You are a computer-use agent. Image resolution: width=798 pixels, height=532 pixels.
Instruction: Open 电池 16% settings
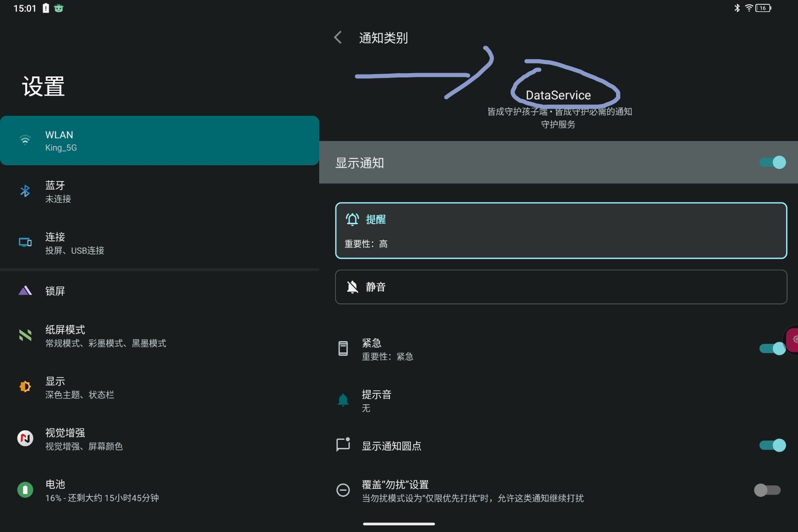point(160,490)
